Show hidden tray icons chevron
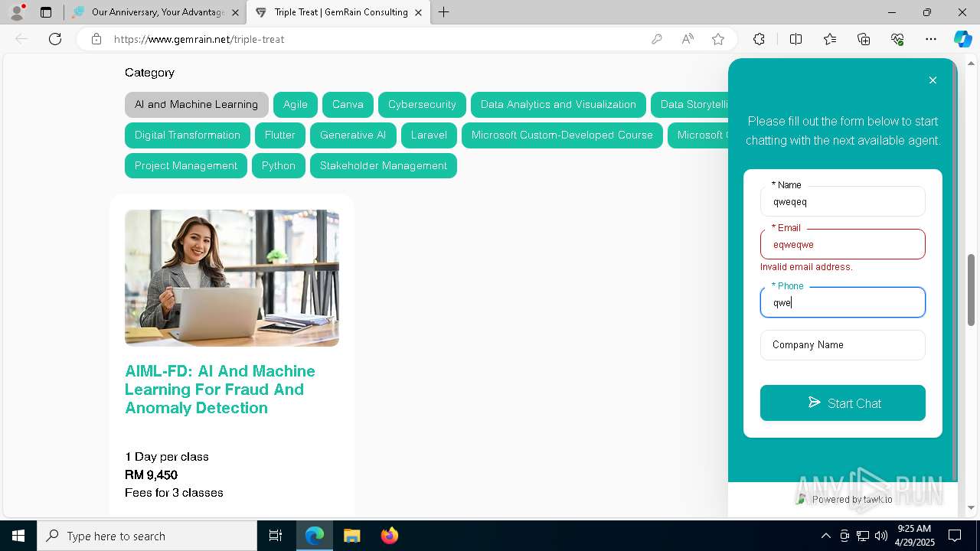Image resolution: width=980 pixels, height=551 pixels. [x=825, y=536]
